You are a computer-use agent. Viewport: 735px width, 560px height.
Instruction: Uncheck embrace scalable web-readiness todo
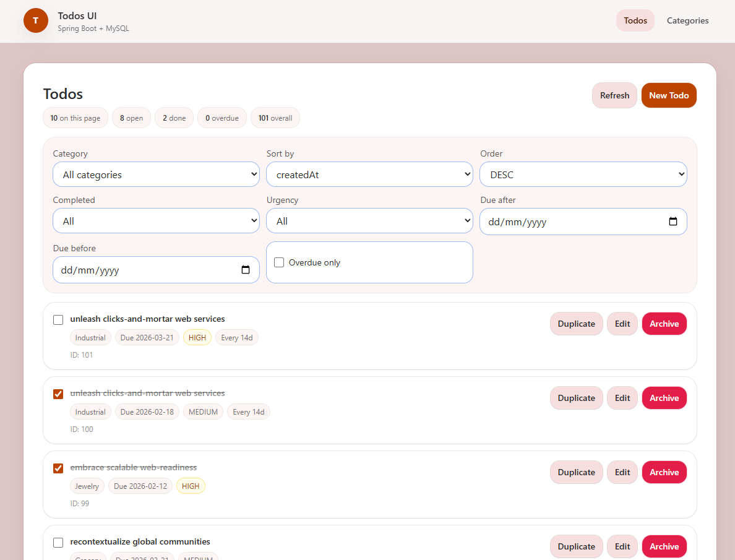click(x=58, y=468)
